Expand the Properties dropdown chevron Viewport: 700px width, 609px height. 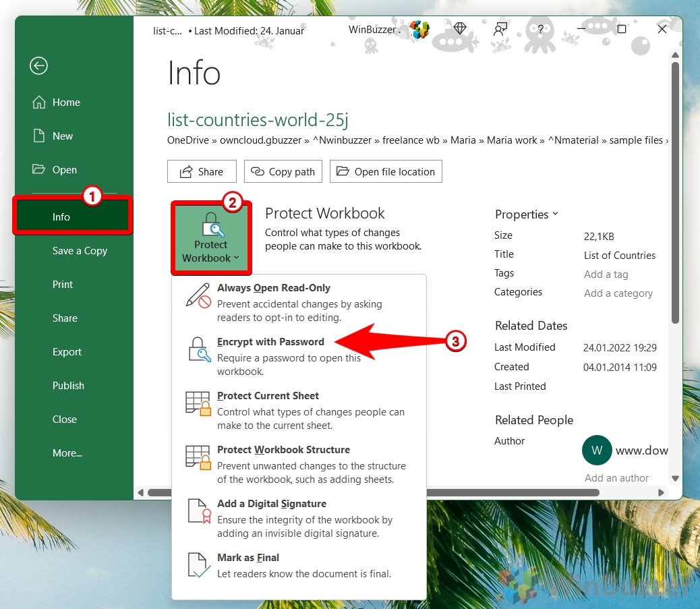[x=555, y=214]
